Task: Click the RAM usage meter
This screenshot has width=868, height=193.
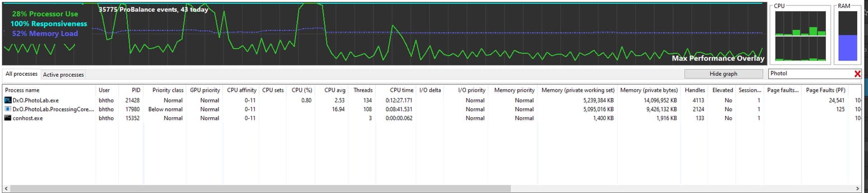Action: (847, 36)
